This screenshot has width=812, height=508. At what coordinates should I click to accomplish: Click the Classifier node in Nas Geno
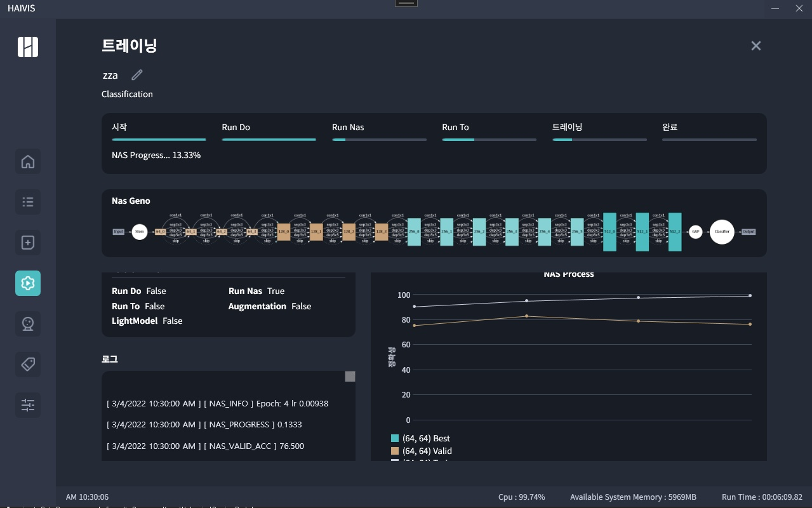[721, 232]
